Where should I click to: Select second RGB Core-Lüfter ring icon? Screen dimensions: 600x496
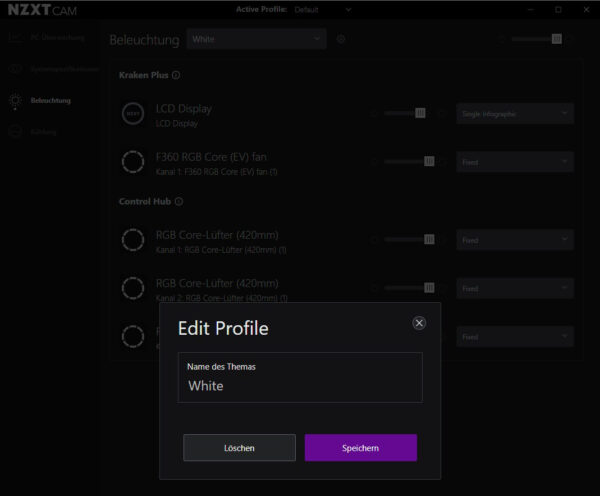[133, 288]
